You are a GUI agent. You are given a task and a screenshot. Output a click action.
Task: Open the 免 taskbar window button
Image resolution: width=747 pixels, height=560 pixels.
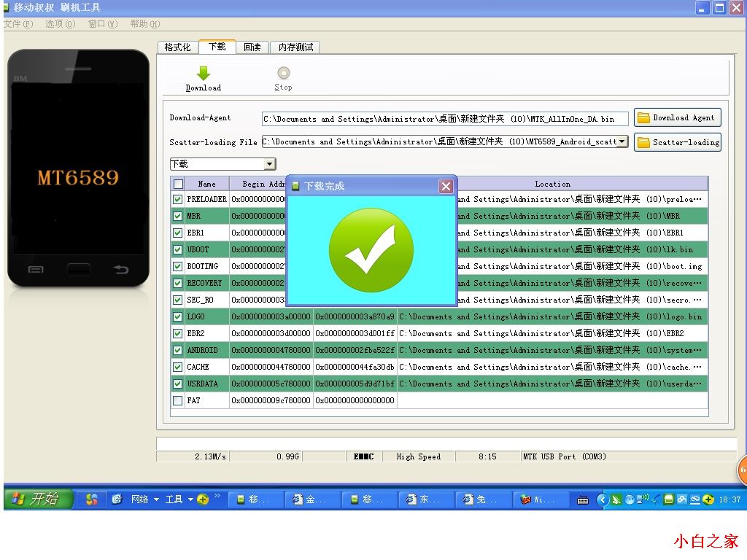(484, 499)
